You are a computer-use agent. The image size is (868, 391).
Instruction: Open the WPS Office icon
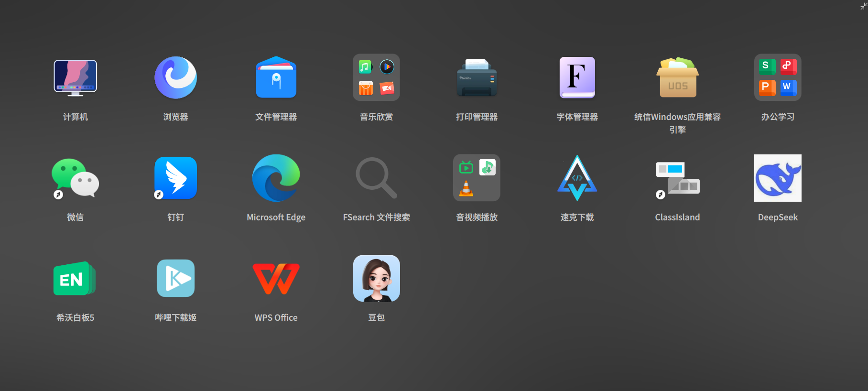pyautogui.click(x=276, y=279)
